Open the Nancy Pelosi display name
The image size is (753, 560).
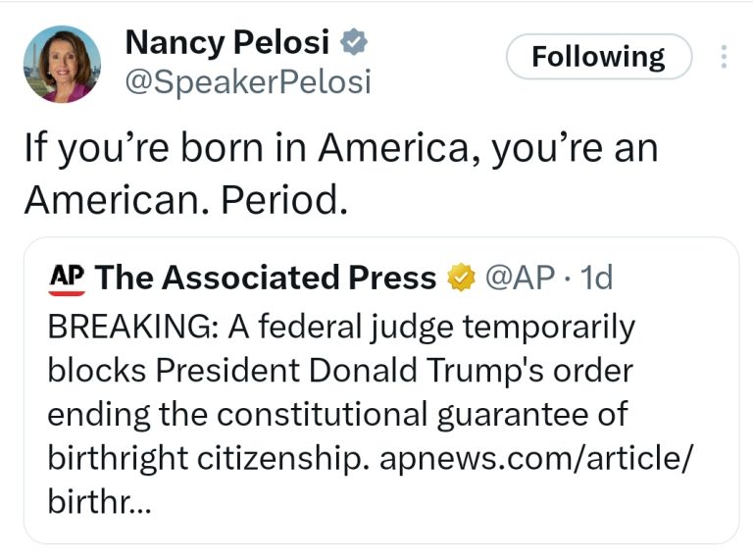[x=229, y=43]
